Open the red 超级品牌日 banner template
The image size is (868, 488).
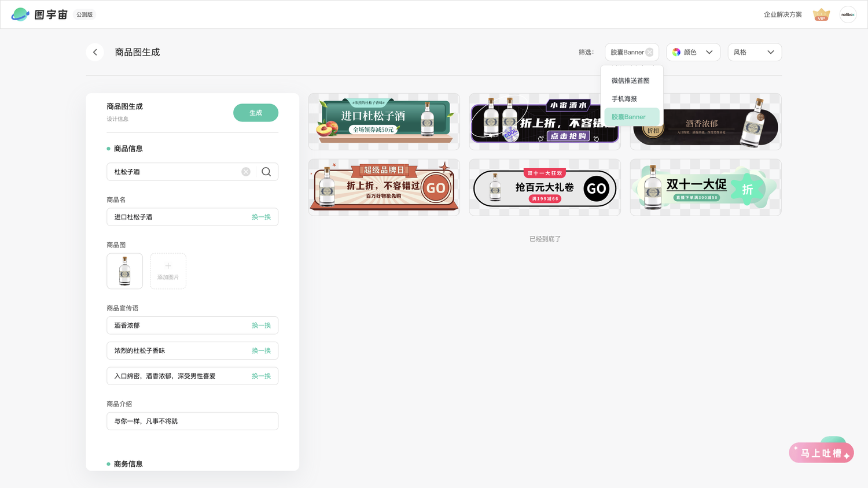384,187
